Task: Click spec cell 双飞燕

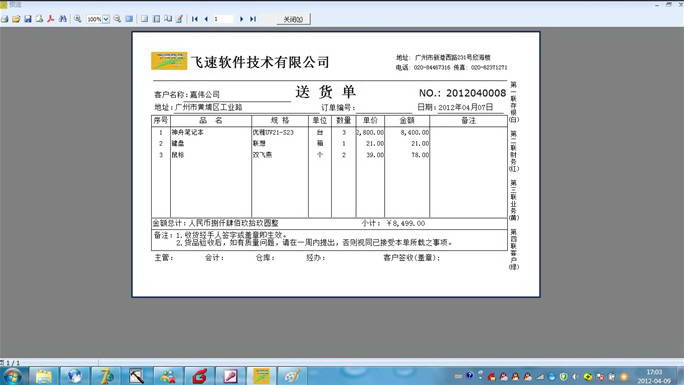Action: click(262, 155)
